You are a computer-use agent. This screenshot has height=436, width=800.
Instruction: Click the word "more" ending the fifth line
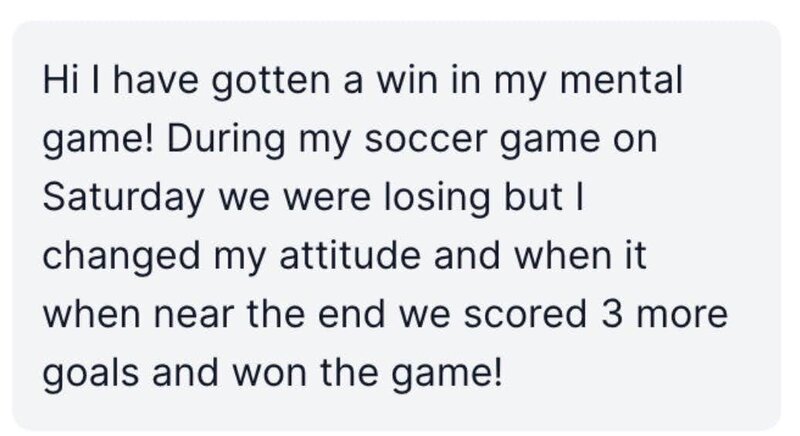click(682, 316)
